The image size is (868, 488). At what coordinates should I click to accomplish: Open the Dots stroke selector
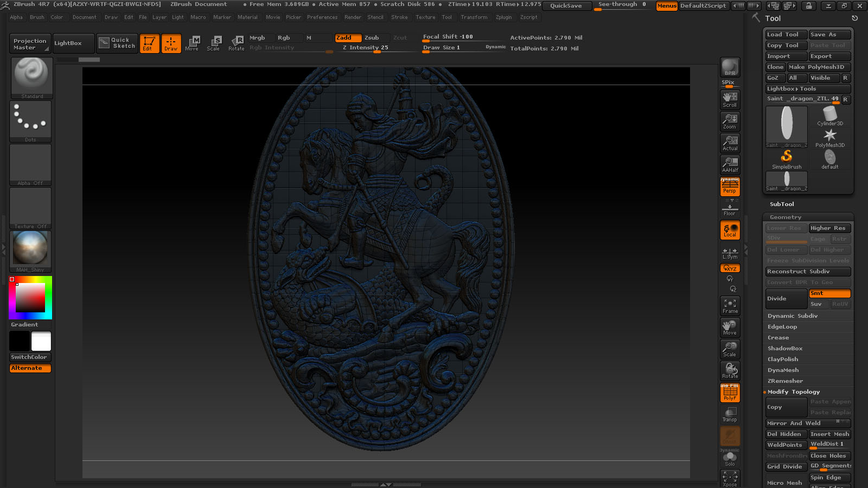pyautogui.click(x=31, y=121)
